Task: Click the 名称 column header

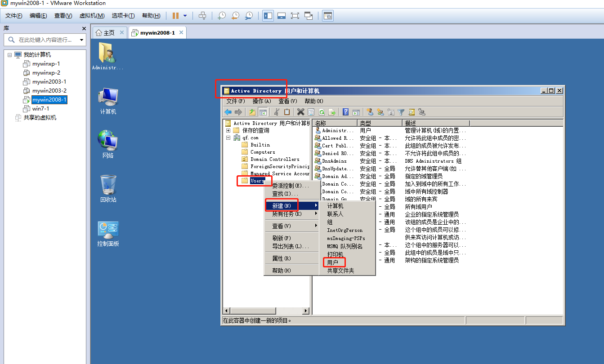Action: (x=335, y=123)
